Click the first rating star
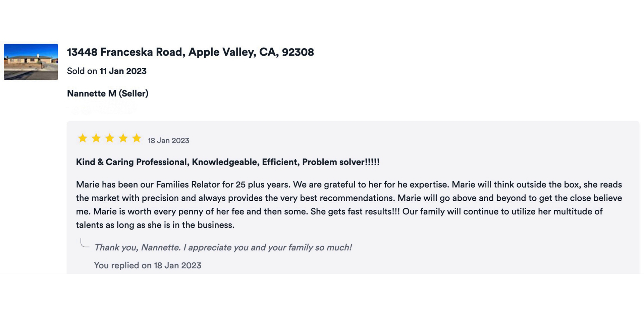The image size is (644, 335). (83, 138)
